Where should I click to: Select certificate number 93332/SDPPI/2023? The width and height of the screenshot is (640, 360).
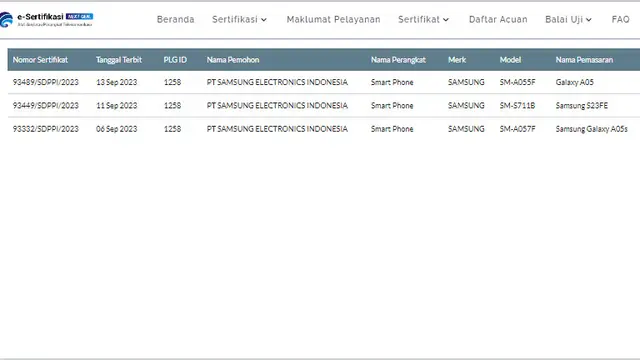(45, 129)
